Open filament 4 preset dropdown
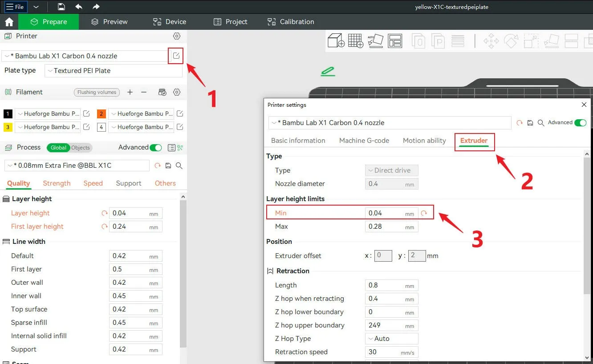The height and width of the screenshot is (364, 593). pos(141,127)
